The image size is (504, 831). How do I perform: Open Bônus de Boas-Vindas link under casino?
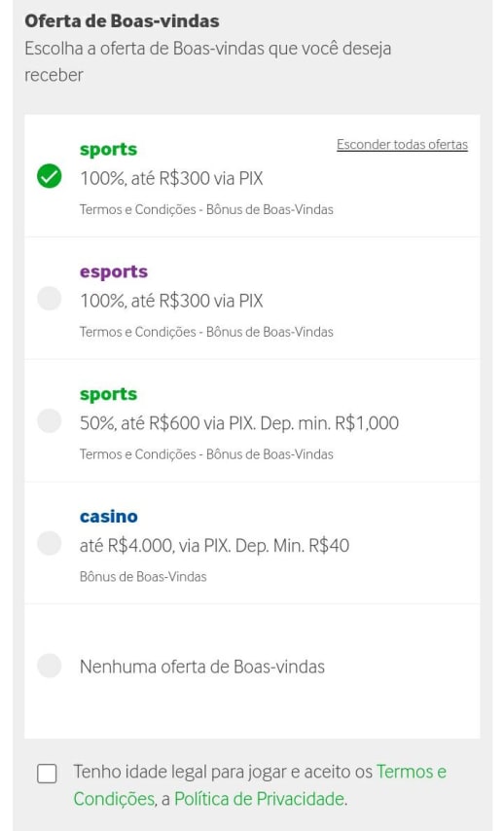pyautogui.click(x=143, y=577)
